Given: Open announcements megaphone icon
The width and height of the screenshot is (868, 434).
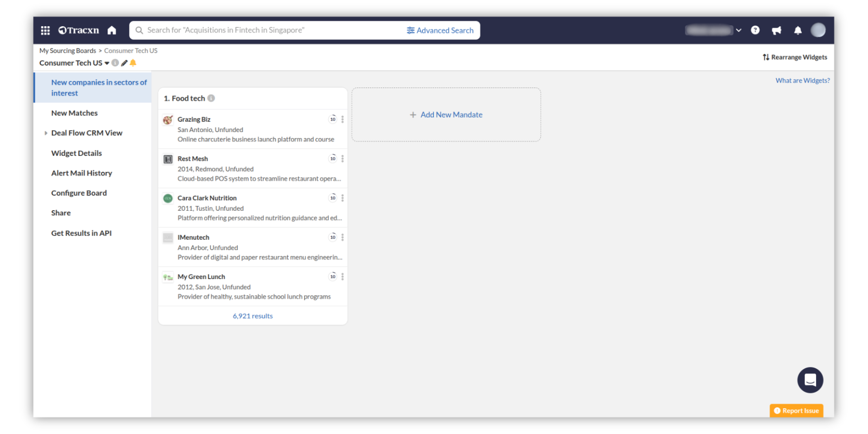Looking at the screenshot, I should click(x=777, y=30).
